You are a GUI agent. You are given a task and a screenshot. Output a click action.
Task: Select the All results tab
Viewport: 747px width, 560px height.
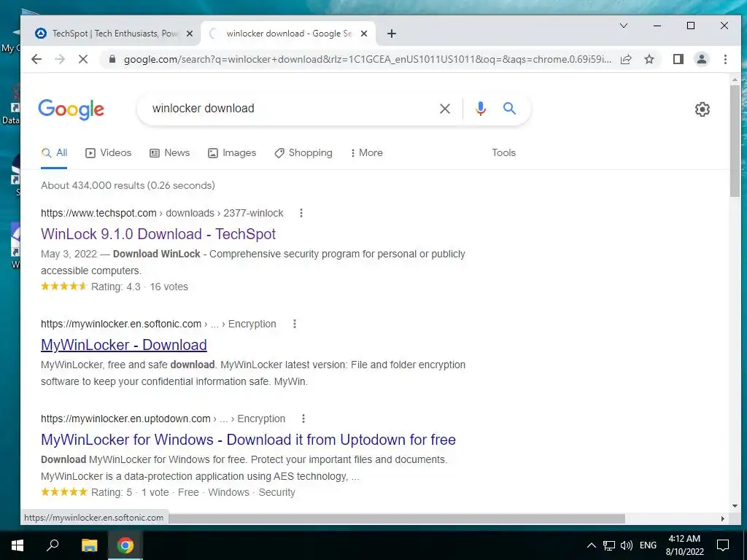click(x=54, y=153)
